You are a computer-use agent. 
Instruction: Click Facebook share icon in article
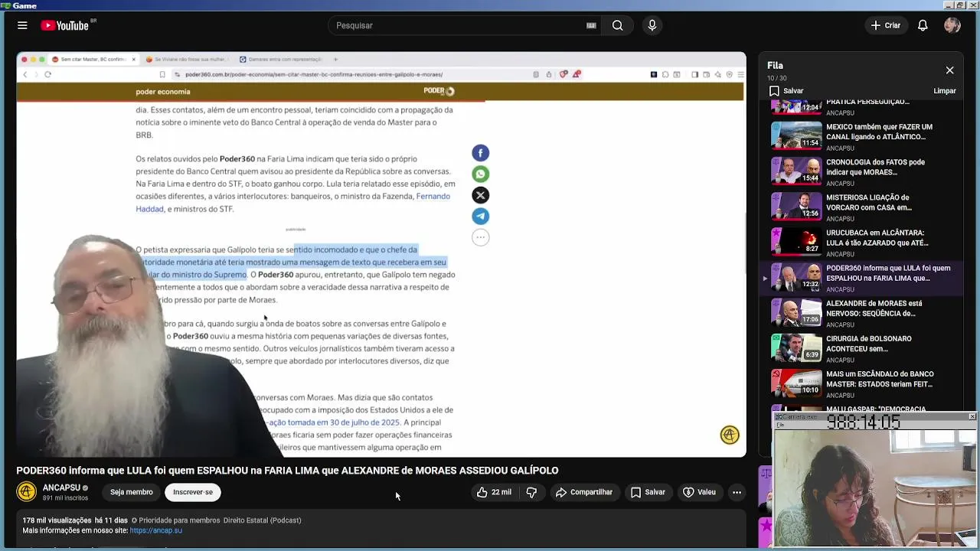480,153
